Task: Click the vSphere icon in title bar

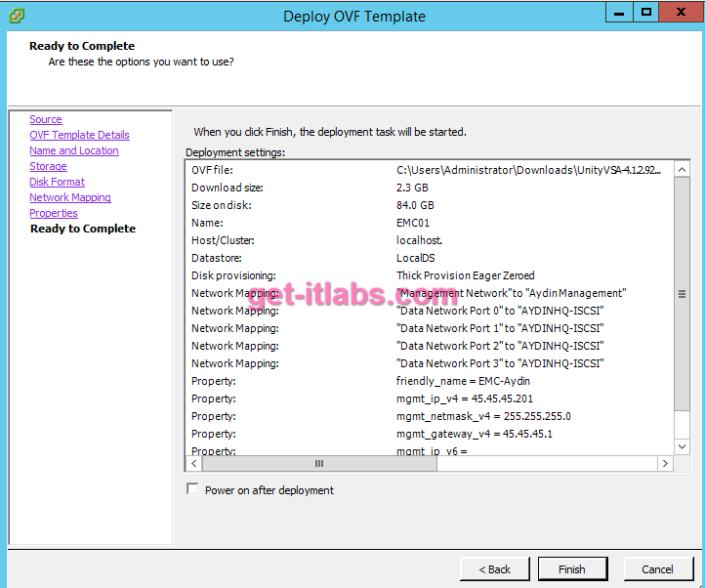Action: click(16, 16)
